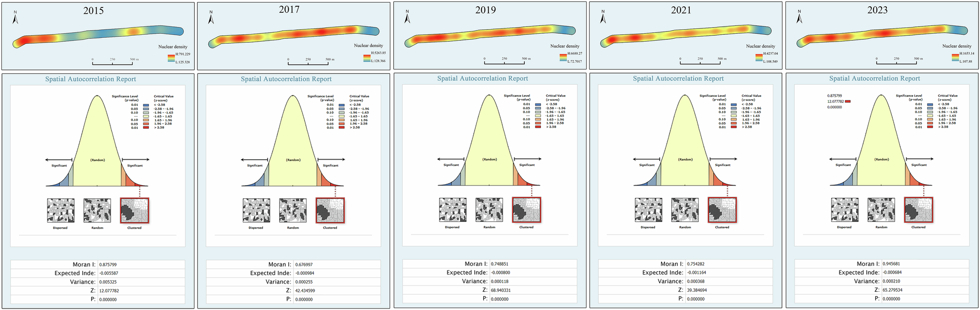The image size is (980, 310).
Task: Click the Expected Index value -0.001164 in 2021 table
Action: [697, 272]
